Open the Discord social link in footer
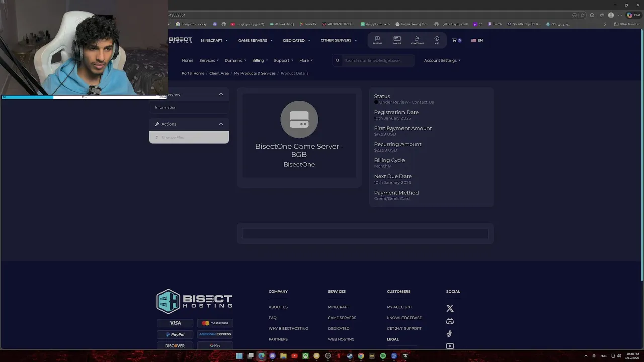This screenshot has width=644, height=362. click(x=450, y=321)
